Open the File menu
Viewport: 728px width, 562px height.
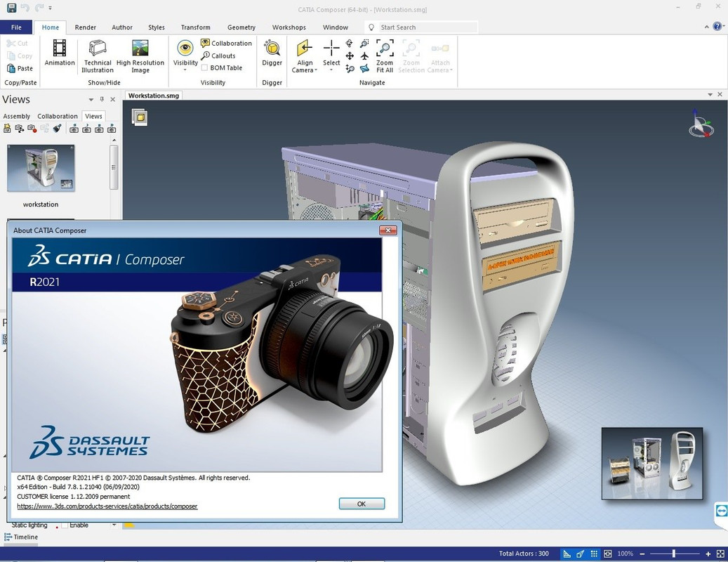point(16,27)
